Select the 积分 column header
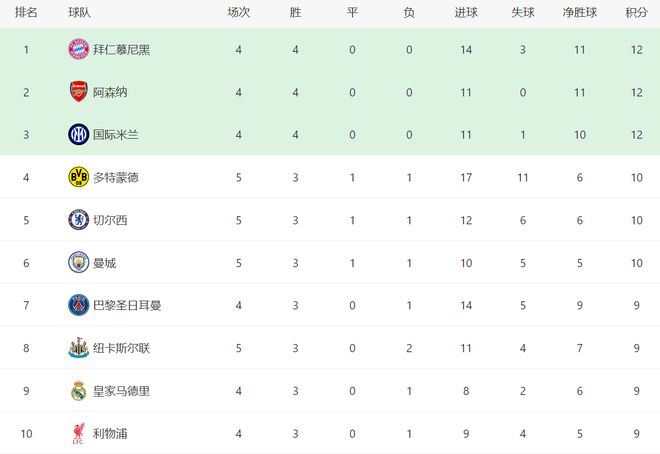The width and height of the screenshot is (660, 454). (636, 12)
